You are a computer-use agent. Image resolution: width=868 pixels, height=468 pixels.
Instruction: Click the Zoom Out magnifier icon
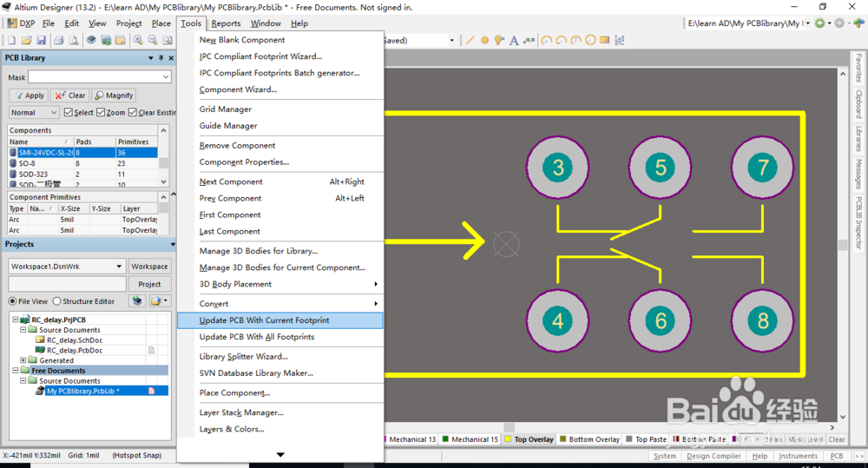click(152, 40)
